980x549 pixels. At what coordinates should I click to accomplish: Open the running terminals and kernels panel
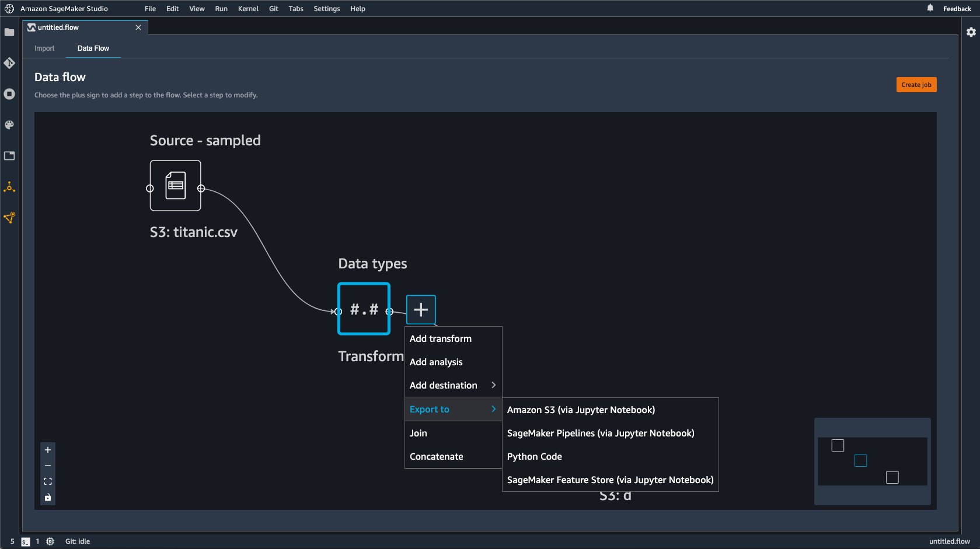coord(9,94)
